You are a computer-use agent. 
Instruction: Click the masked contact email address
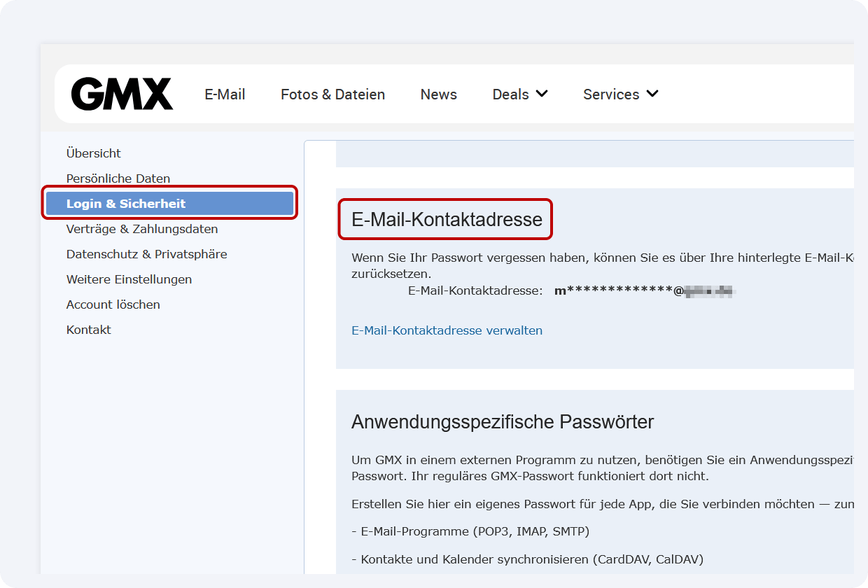(644, 290)
